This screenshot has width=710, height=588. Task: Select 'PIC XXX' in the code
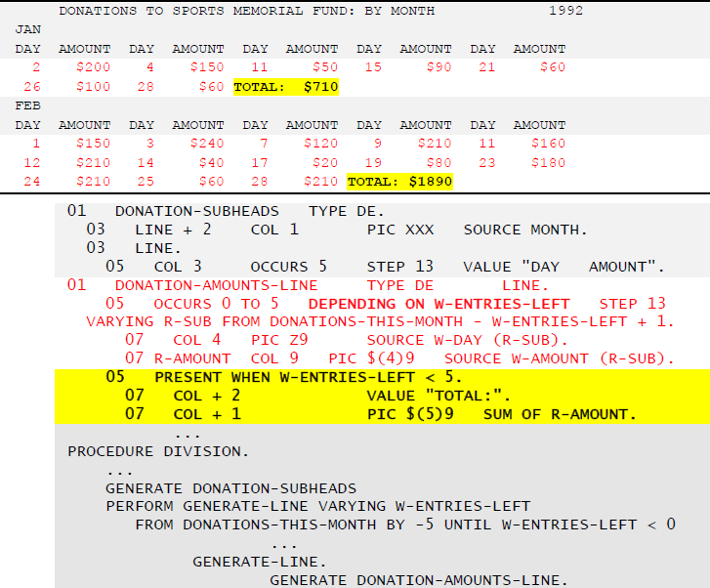click(400, 230)
